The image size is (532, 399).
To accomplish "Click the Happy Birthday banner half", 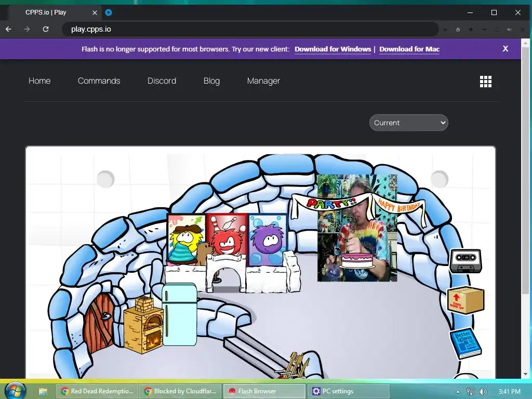I will click(399, 206).
